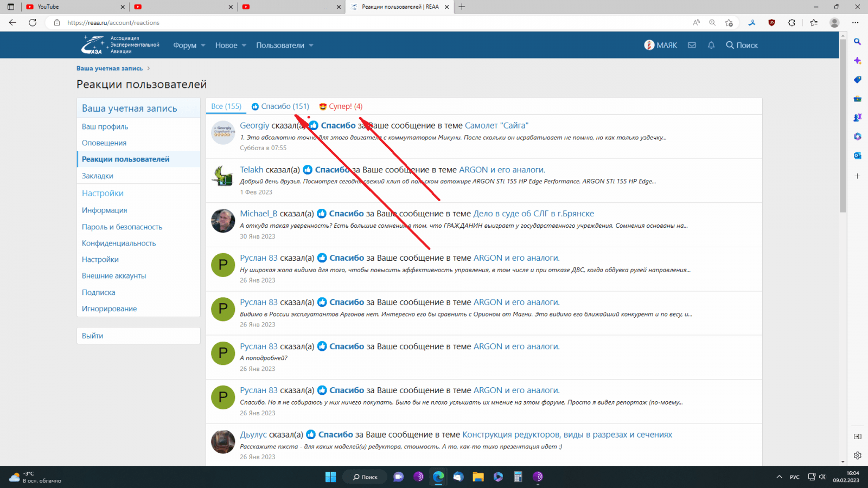
Task: Click Руслан 83 green avatar
Action: click(x=223, y=265)
